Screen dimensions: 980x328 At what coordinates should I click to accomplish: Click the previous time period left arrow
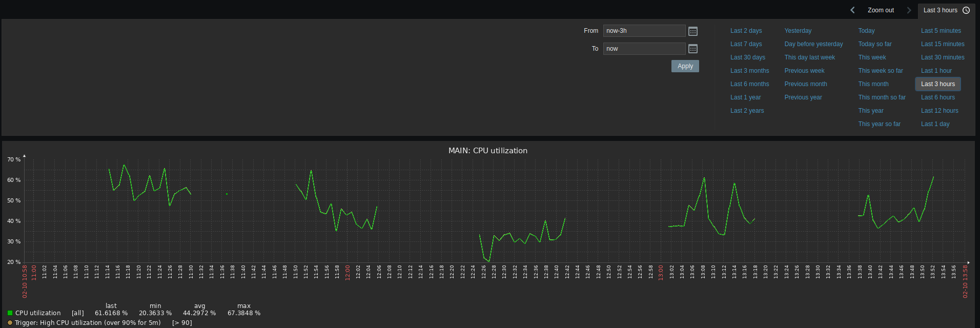click(852, 10)
